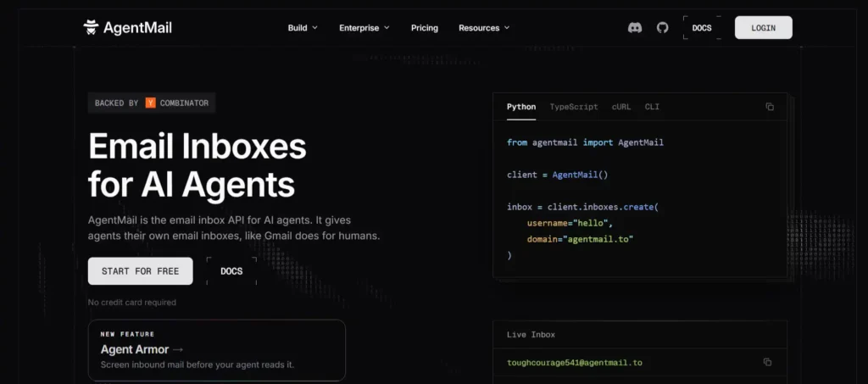Screen dimensions: 868x384
Task: Copy the Python code snippet
Action: (x=770, y=107)
